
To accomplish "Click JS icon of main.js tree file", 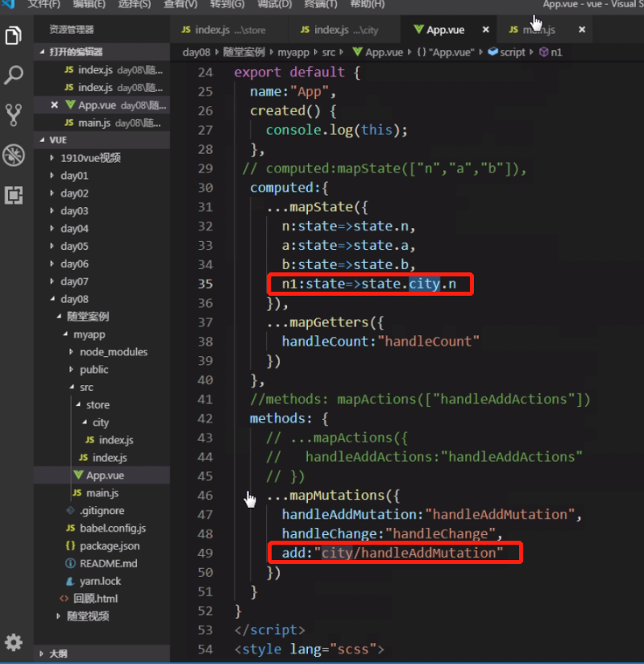I will [77, 492].
